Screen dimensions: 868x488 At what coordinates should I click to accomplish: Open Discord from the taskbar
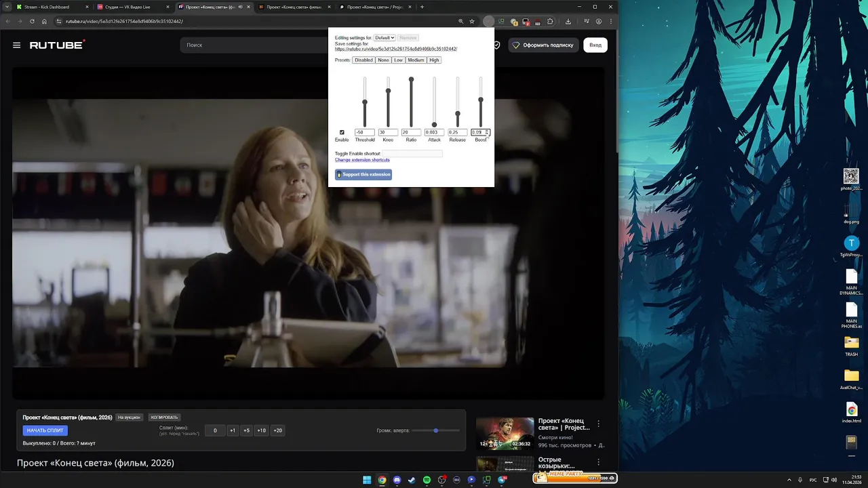pos(397,480)
